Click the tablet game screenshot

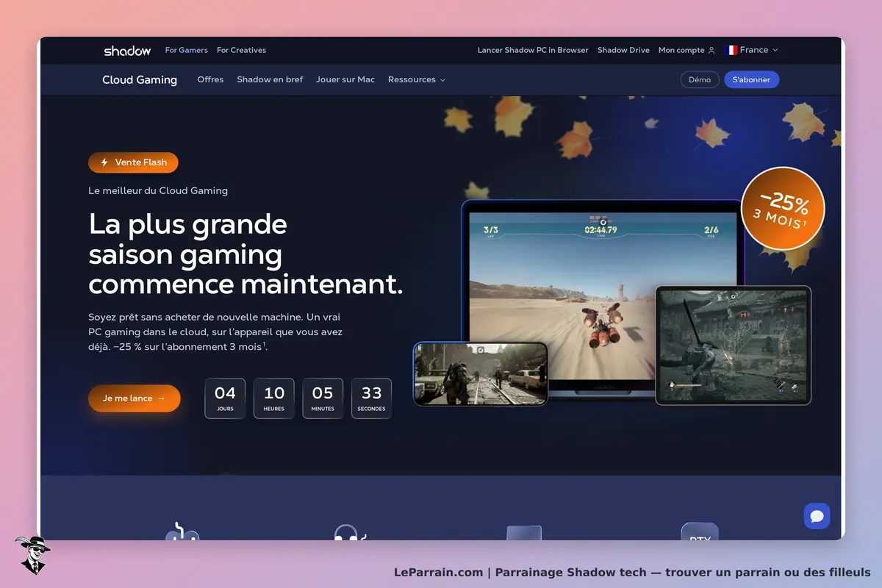point(733,345)
